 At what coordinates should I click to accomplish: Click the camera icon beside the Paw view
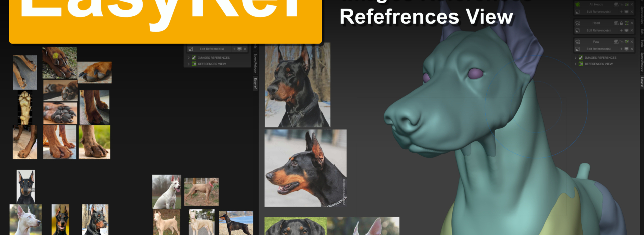[x=577, y=42]
